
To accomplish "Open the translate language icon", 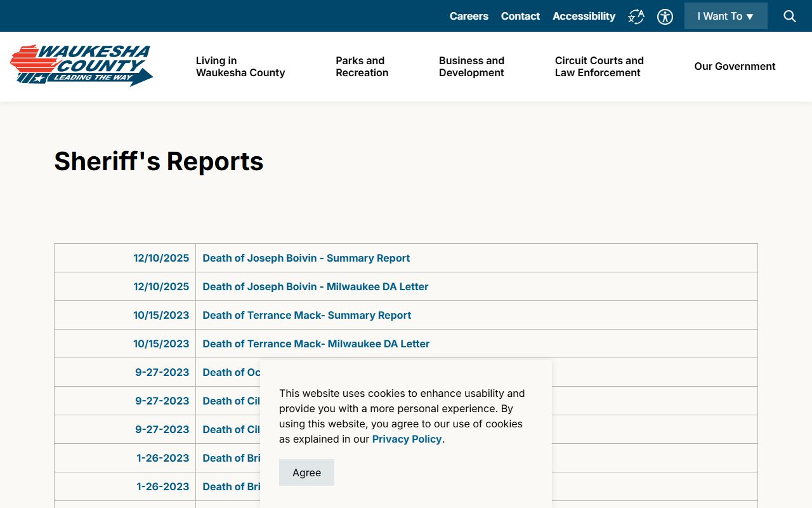I will coord(636,17).
